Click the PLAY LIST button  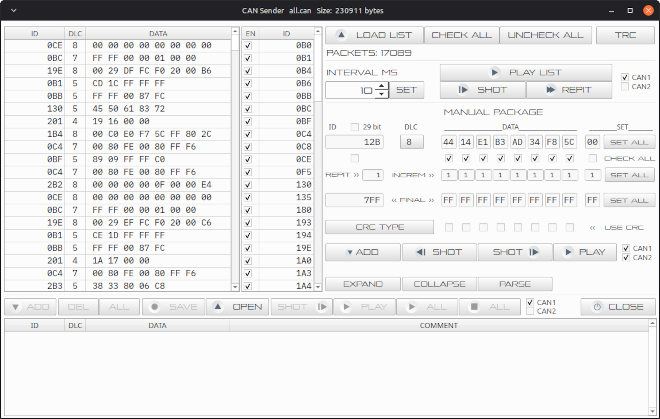point(526,72)
